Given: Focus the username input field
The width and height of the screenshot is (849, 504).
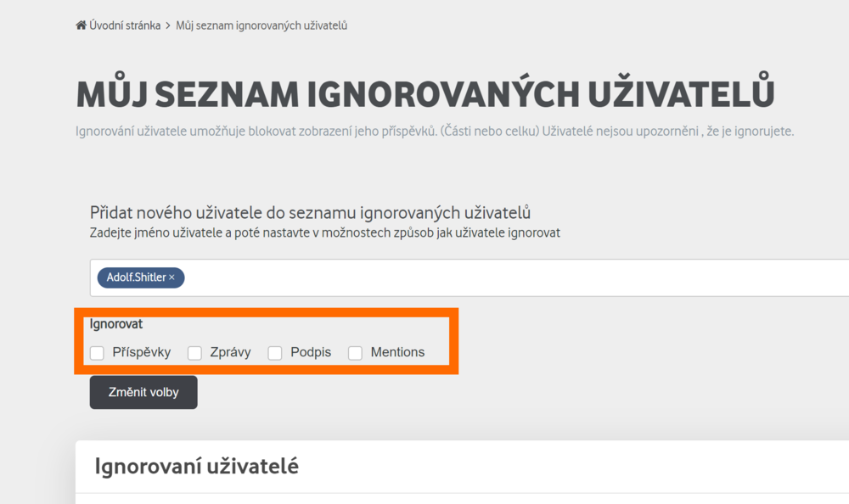Looking at the screenshot, I should 469,277.
